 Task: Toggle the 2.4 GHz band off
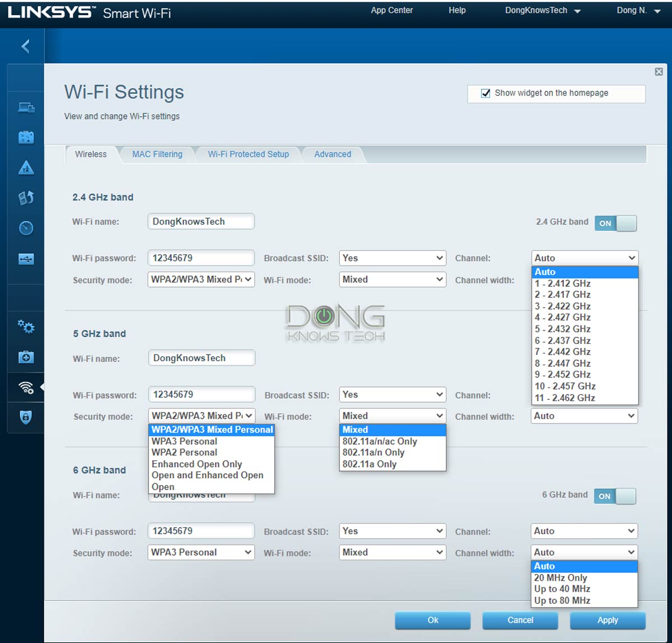[615, 223]
